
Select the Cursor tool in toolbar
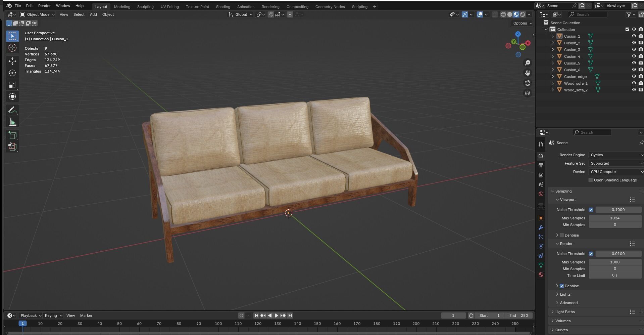12,48
